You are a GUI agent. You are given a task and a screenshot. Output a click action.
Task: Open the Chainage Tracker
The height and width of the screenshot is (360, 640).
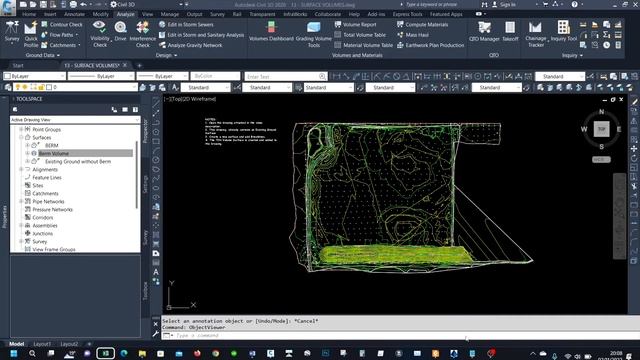[536, 34]
